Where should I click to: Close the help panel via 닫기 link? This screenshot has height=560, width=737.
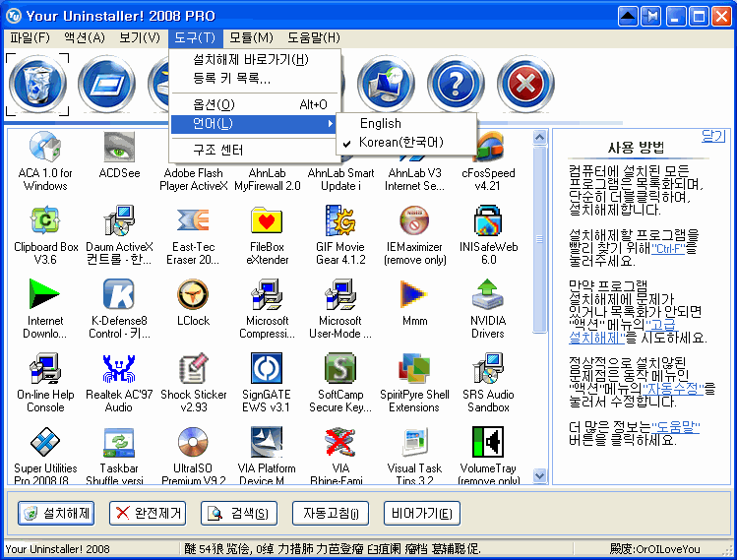(x=713, y=137)
